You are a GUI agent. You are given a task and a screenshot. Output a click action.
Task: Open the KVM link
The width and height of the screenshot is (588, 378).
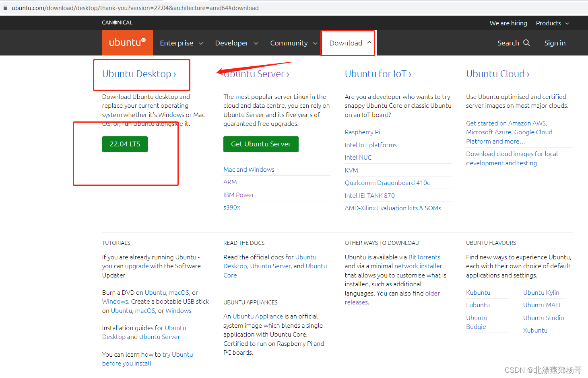point(351,171)
